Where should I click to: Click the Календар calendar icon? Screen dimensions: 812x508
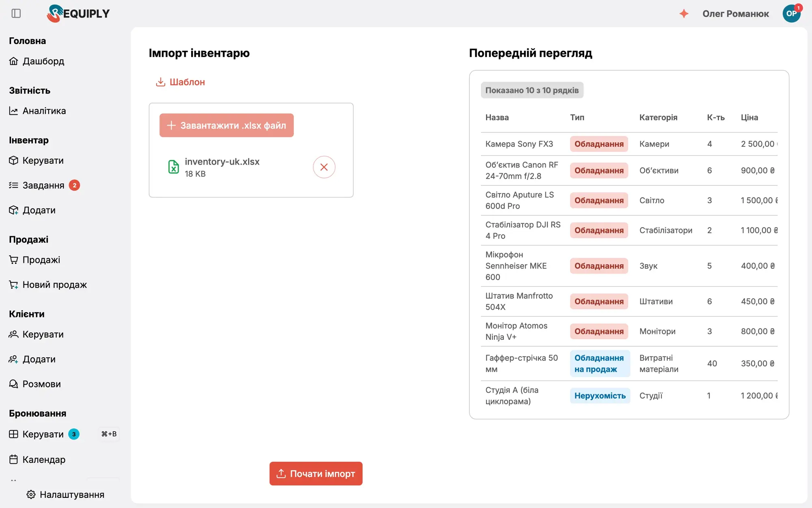click(14, 459)
